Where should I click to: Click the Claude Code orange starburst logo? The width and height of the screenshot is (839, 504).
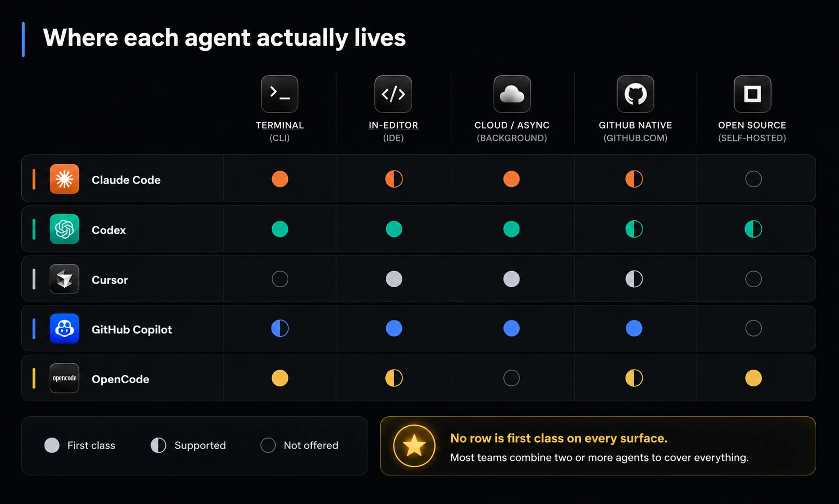pos(64,179)
